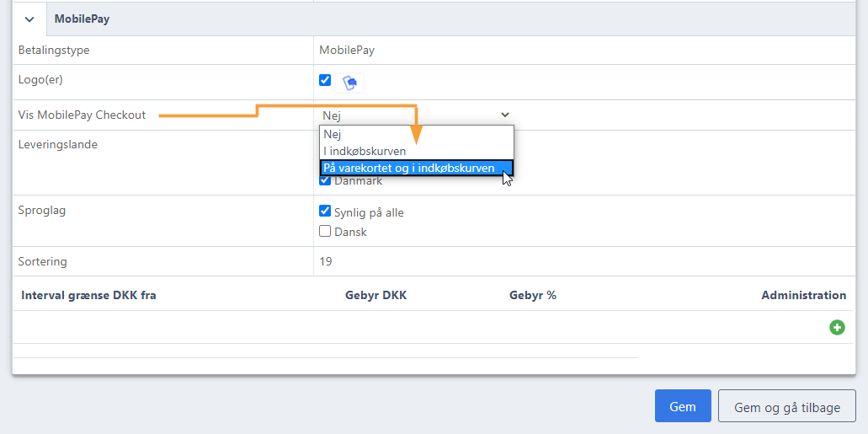Select 'På varekortet og i indkøbskurven'
Image resolution: width=868 pixels, height=434 pixels.
coord(416,168)
